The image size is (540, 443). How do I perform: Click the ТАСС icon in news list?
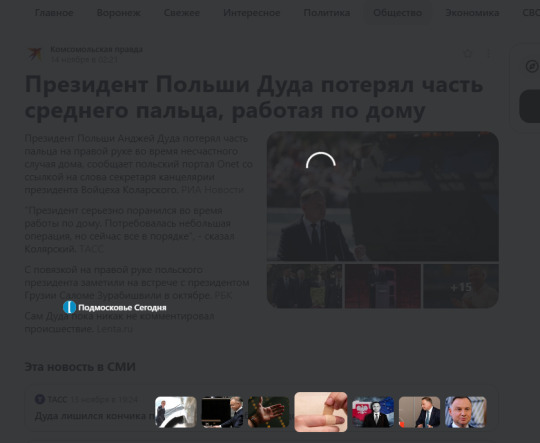tap(40, 399)
